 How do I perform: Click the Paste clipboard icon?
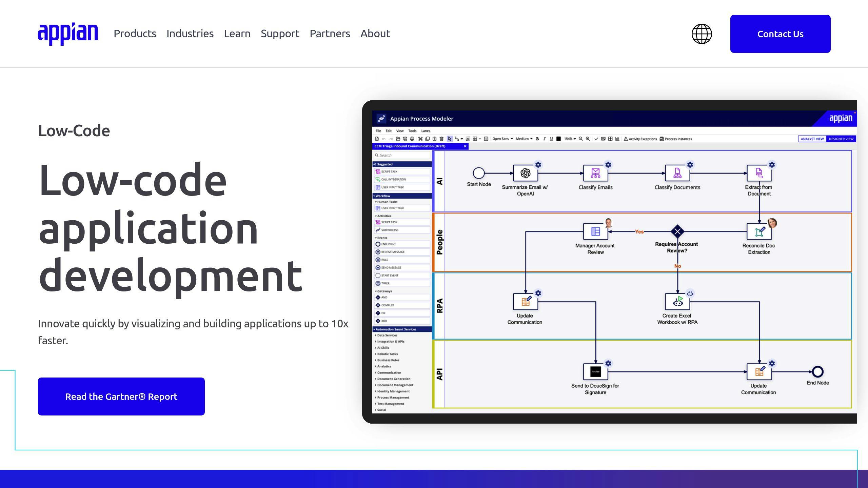[434, 139]
